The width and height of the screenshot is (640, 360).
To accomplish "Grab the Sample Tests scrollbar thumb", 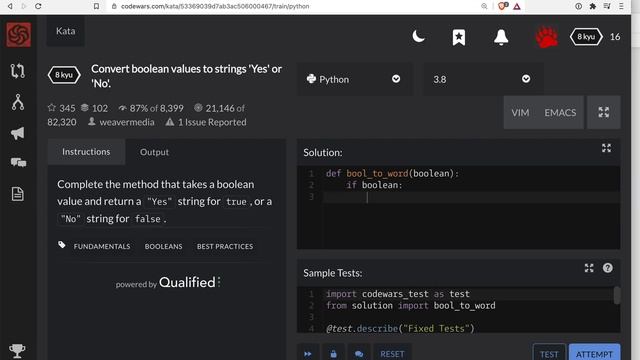I will point(617,296).
